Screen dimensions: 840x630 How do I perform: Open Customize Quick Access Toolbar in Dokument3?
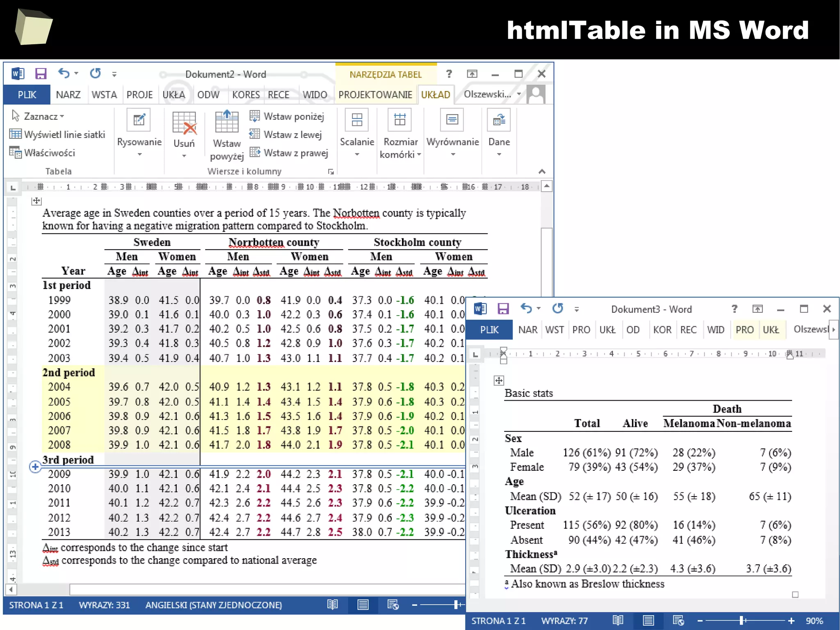(577, 309)
